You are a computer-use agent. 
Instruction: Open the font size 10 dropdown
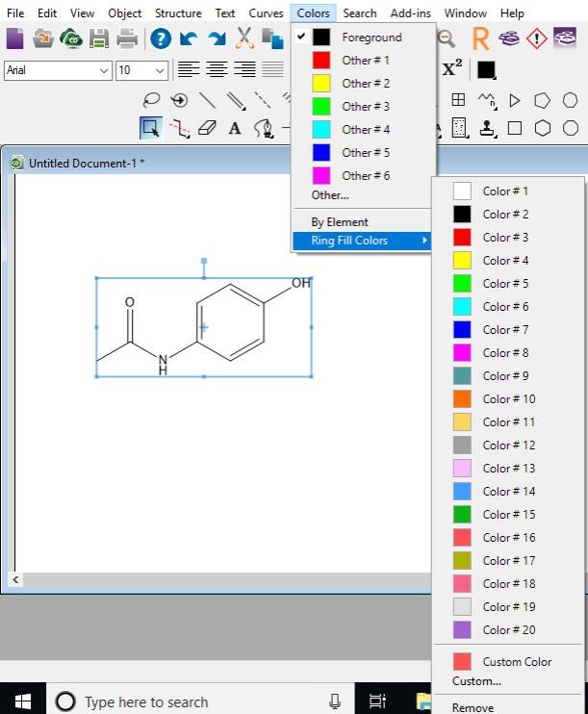[160, 70]
